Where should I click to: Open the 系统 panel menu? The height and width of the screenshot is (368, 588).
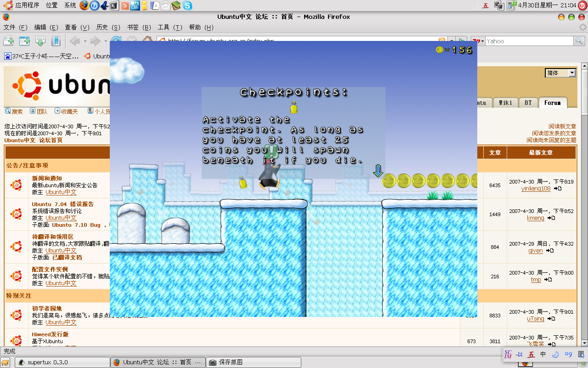tap(70, 6)
